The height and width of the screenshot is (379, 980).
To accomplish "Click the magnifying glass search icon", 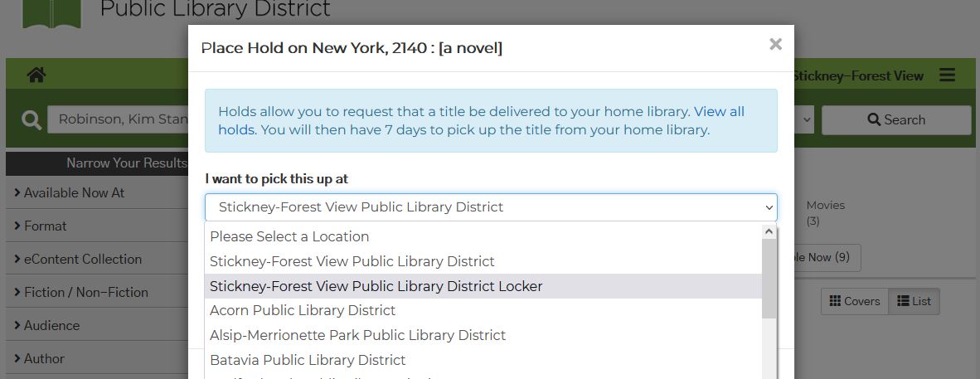I will point(32,119).
